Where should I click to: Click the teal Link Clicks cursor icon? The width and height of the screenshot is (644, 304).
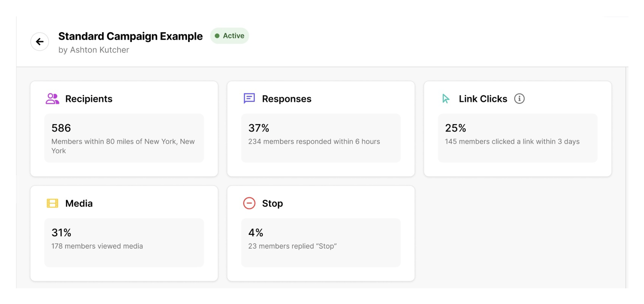click(446, 99)
